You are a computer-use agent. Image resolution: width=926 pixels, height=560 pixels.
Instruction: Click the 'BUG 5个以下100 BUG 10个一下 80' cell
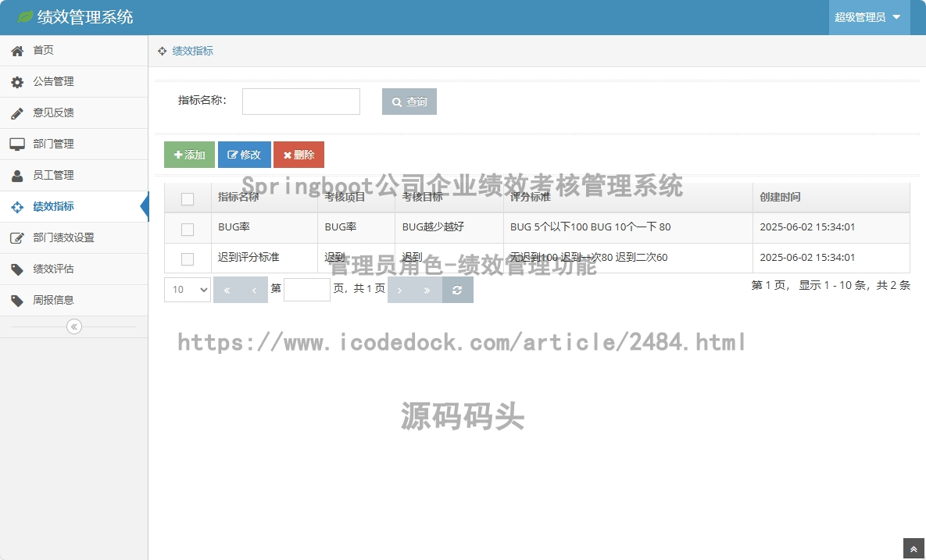[x=628, y=227]
